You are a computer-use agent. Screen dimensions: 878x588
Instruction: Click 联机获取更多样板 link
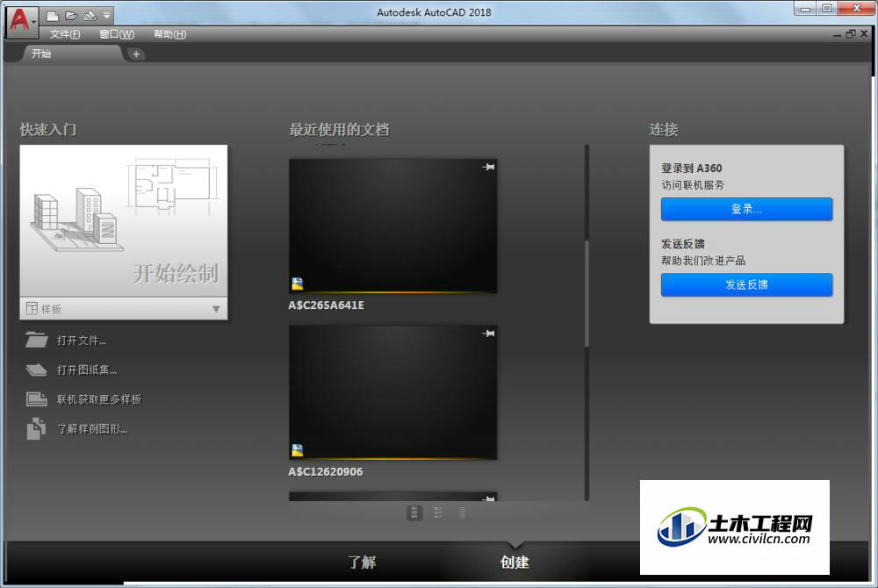98,399
